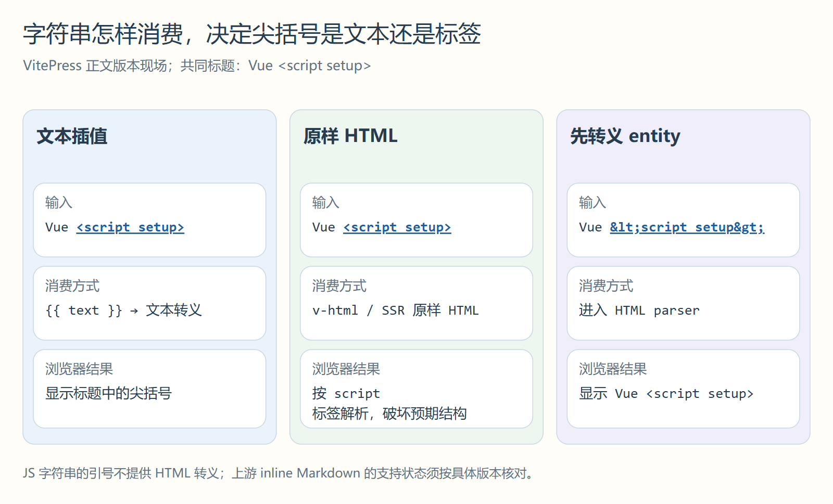Screen dimensions: 833x504
Task: Click the text 显示 Vue <script setup>
Action: tap(666, 394)
